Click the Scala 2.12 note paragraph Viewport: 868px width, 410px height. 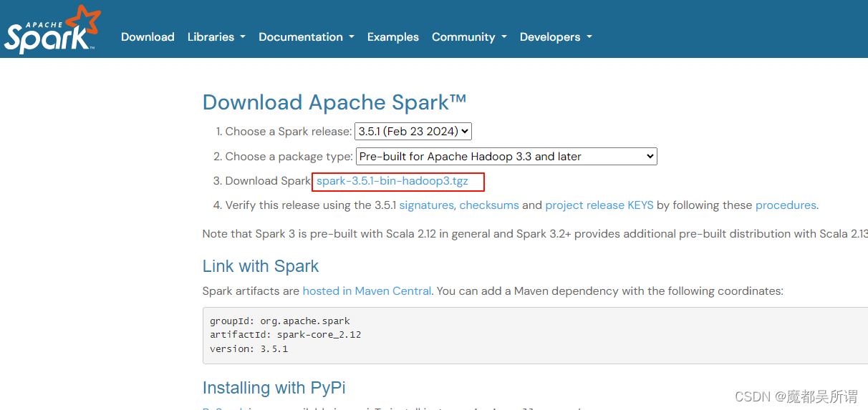click(x=535, y=234)
